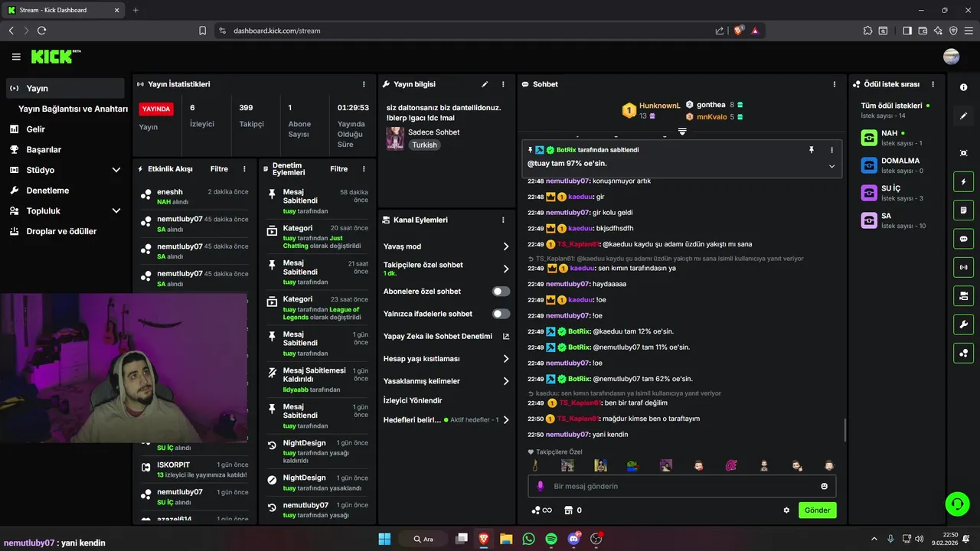Expand the pinned message chevron
The image size is (980, 551).
831,166
